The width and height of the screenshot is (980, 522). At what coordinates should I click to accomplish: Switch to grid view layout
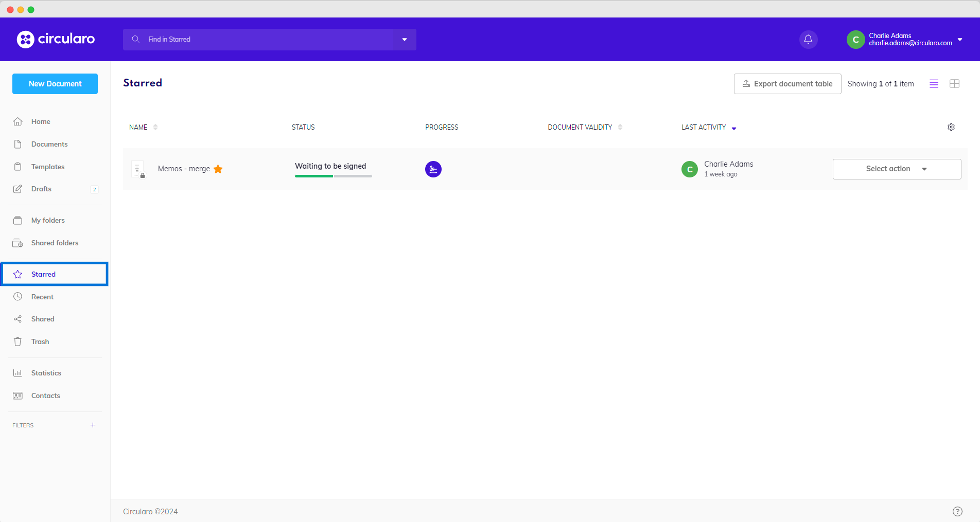(954, 84)
